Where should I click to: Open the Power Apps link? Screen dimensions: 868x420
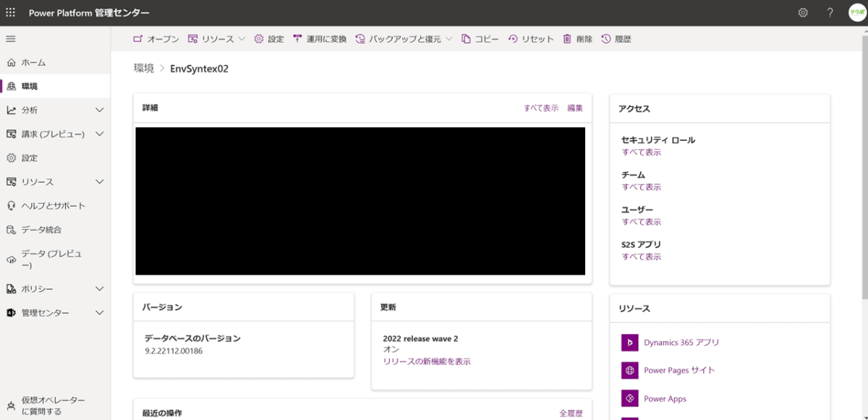[665, 399]
